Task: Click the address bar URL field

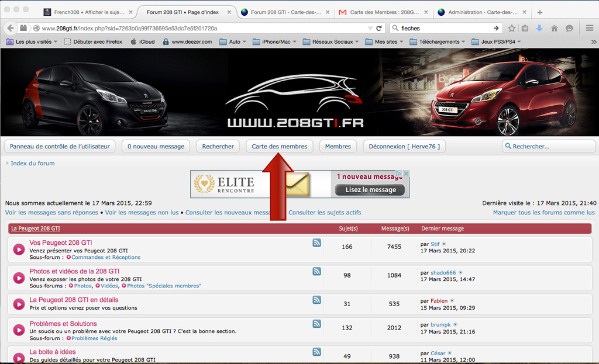Action: tap(202, 28)
